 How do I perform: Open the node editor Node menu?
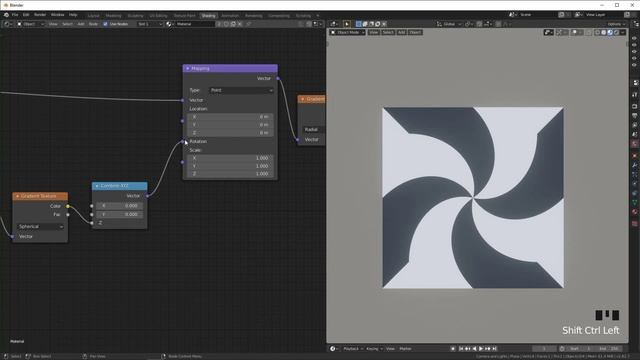(93, 24)
